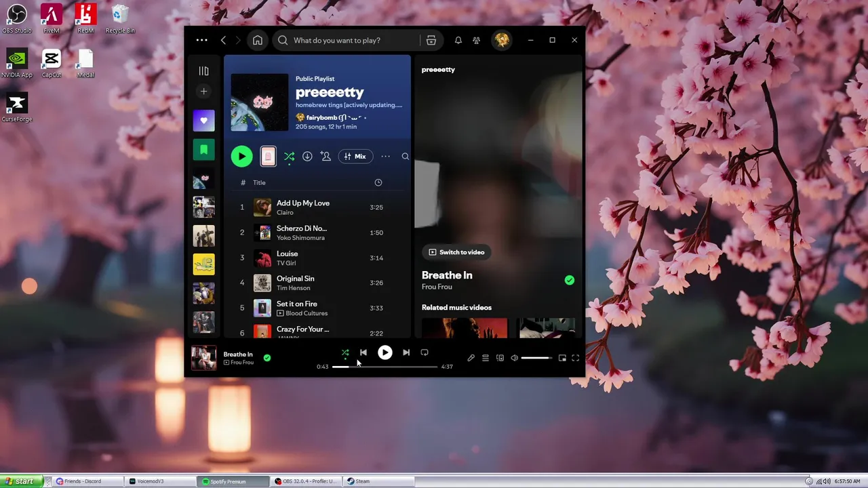Enter full screen view icon

pos(576,358)
